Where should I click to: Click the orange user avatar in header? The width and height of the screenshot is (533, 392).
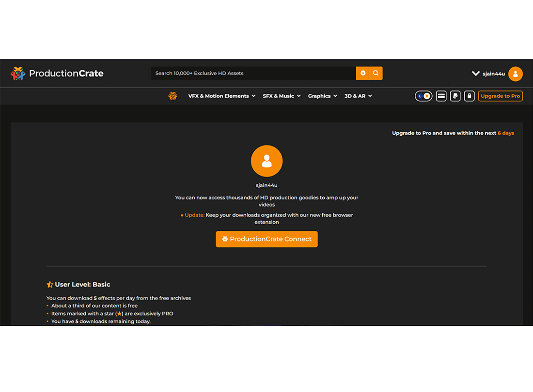point(516,74)
